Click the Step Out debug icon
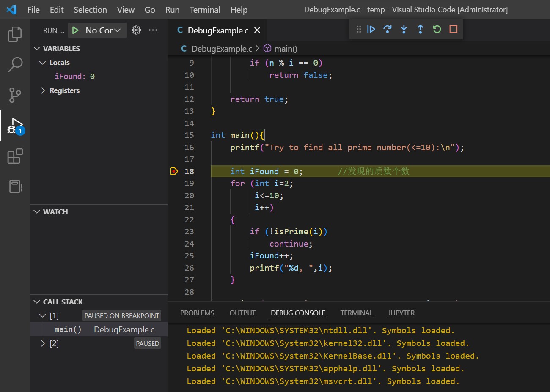 point(420,29)
